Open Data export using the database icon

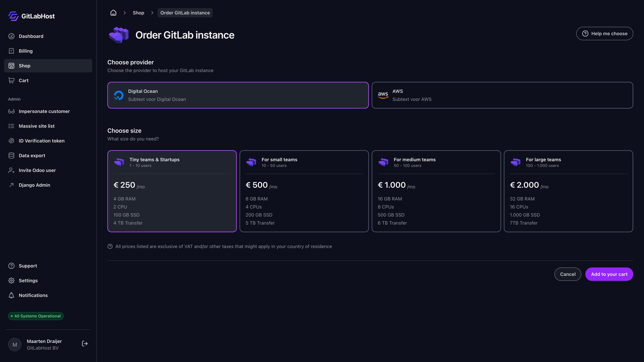(11, 155)
